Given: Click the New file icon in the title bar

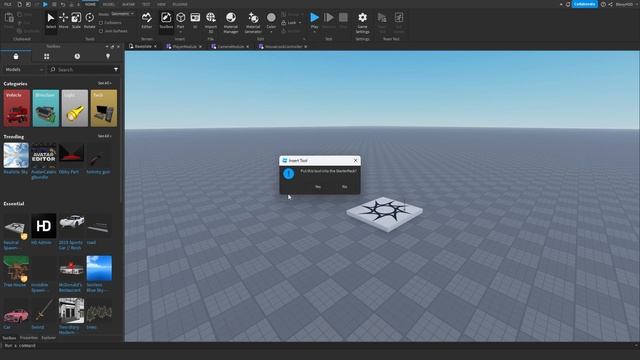Looking at the screenshot, I should [x=20, y=4].
